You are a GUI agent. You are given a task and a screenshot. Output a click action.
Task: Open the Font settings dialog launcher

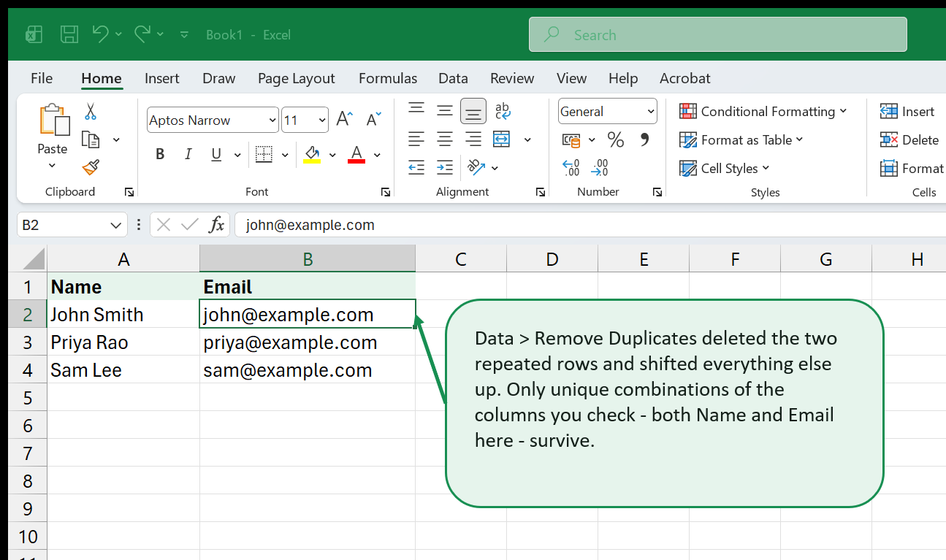pyautogui.click(x=385, y=192)
